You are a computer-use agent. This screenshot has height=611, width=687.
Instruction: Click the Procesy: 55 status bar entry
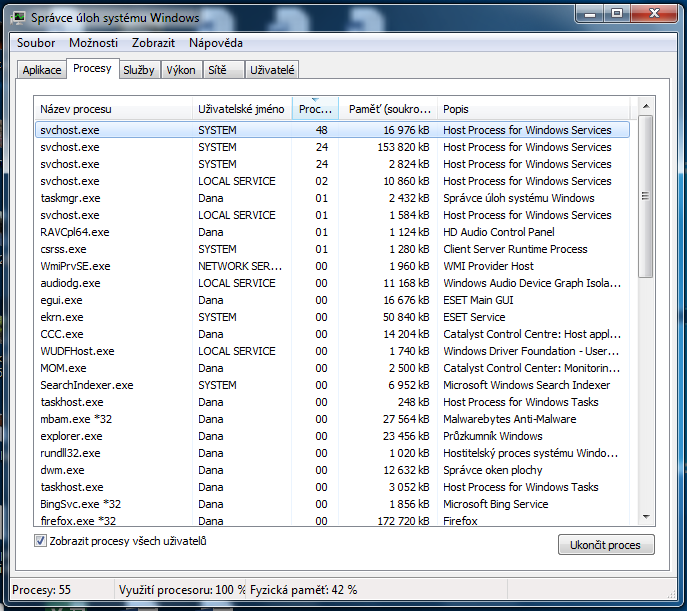(41, 590)
